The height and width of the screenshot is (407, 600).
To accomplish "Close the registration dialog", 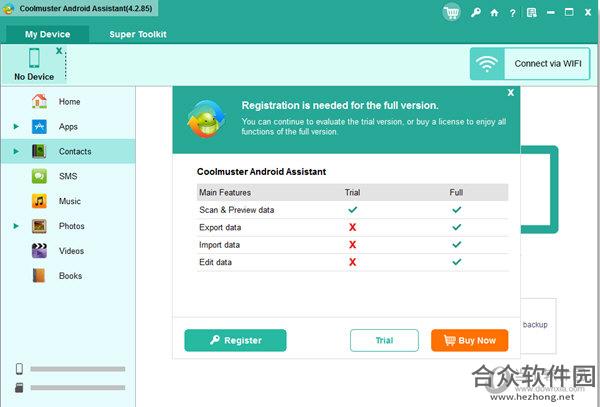I will point(511,93).
